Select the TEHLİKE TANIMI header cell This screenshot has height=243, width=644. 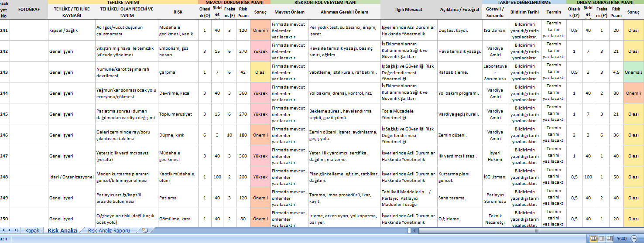point(123,2)
